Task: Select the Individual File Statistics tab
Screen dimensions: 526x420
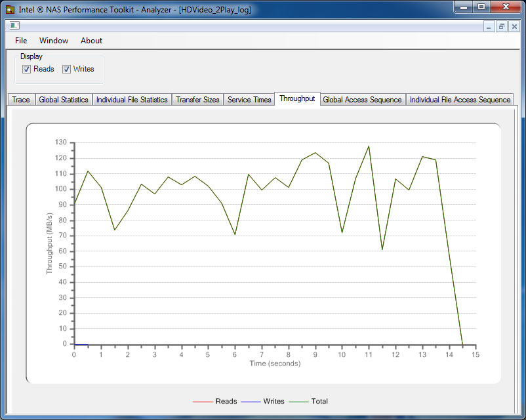Action: pyautogui.click(x=132, y=100)
